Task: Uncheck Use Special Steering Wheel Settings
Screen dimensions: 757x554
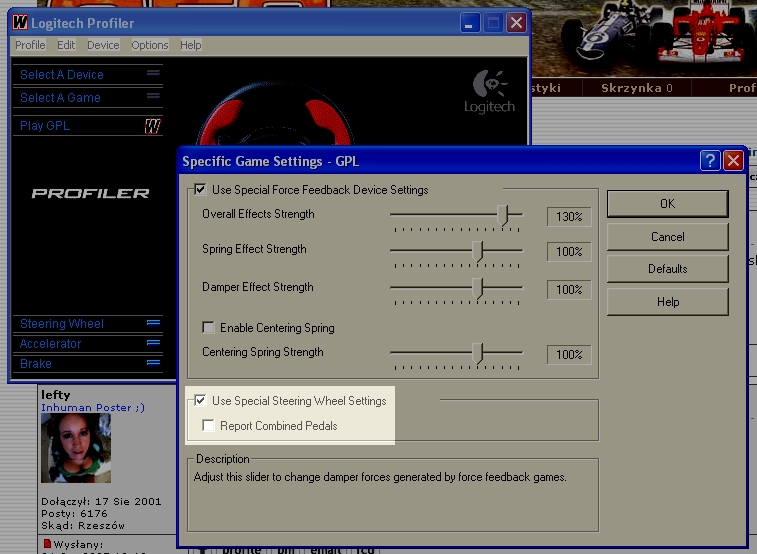Action: (x=200, y=401)
